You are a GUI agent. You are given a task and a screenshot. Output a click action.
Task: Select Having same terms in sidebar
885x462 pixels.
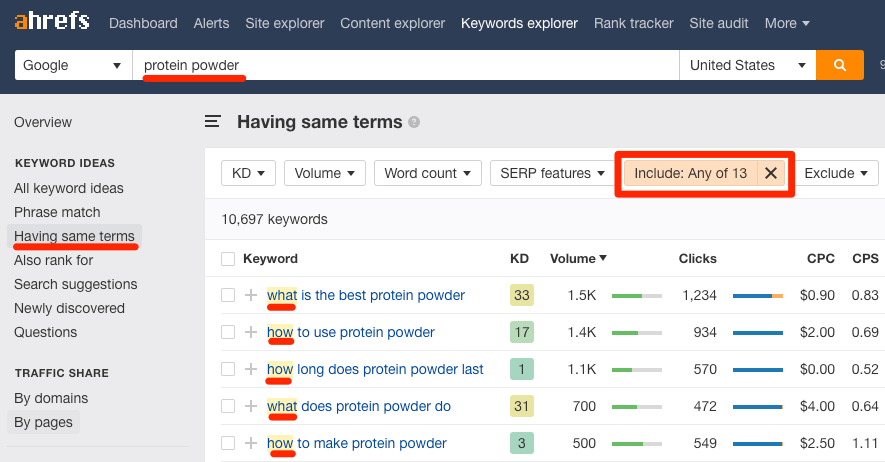coord(75,236)
